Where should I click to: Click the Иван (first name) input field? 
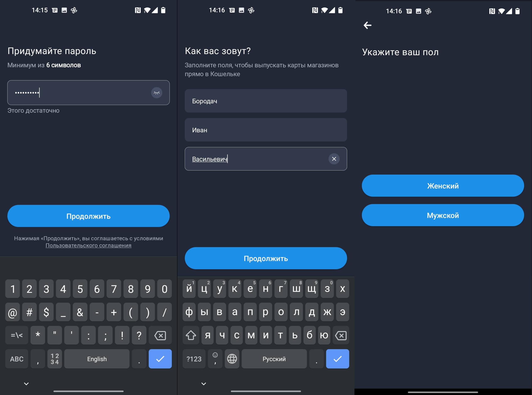(266, 130)
